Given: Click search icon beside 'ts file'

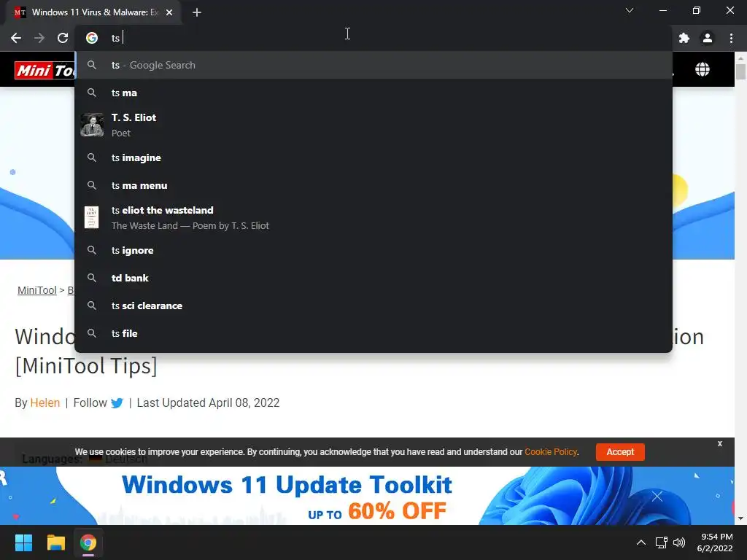Looking at the screenshot, I should (x=92, y=333).
